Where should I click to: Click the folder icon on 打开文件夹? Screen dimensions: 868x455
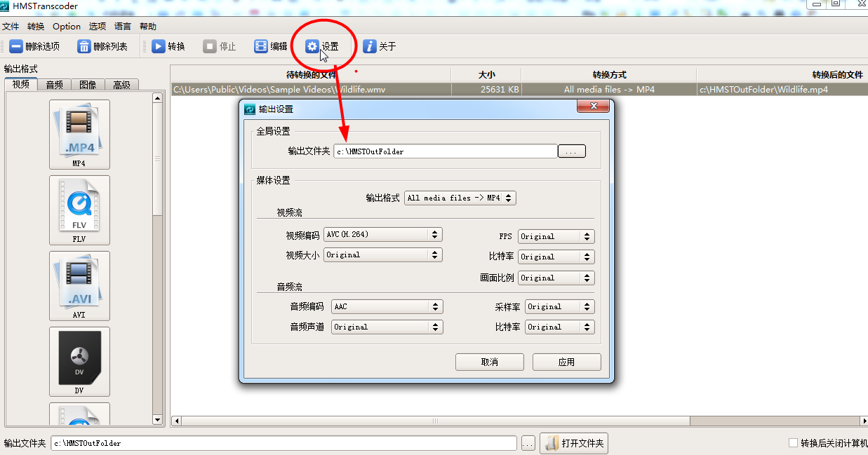point(552,443)
